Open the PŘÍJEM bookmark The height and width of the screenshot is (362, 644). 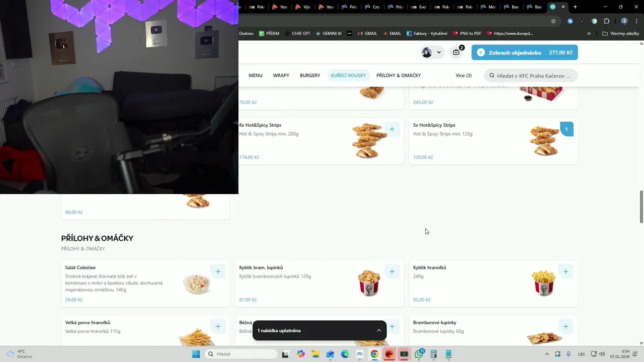tap(269, 33)
